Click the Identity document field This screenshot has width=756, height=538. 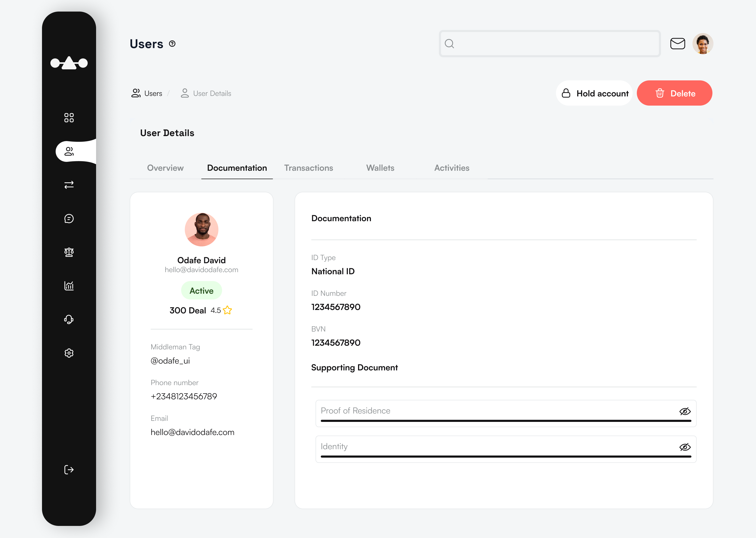(506, 449)
